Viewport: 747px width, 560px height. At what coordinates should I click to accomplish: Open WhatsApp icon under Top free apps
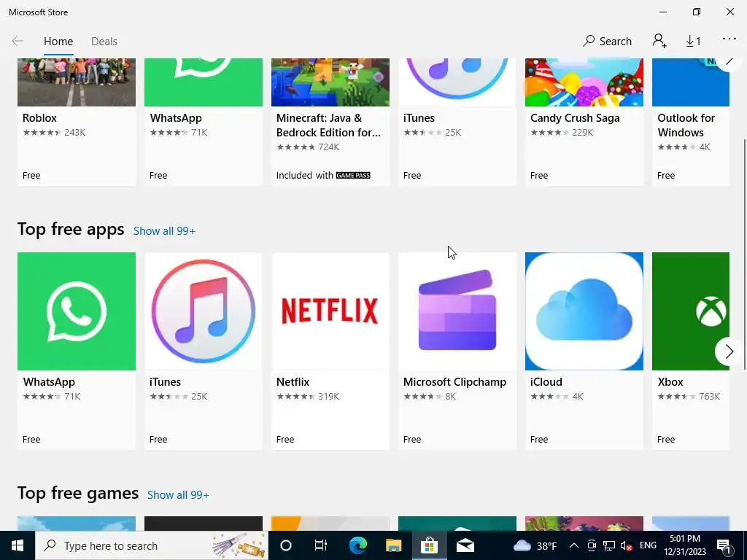coord(76,311)
